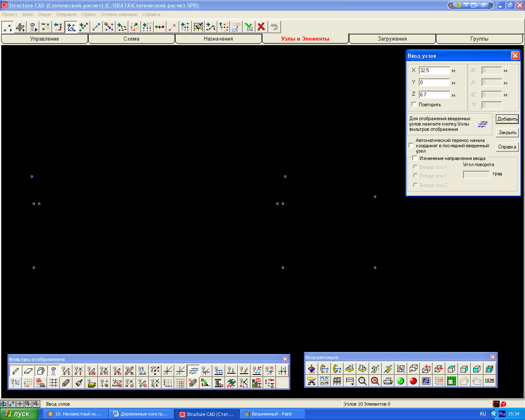
Task: Click the yellow layers filter icon
Action: [x=91, y=383]
